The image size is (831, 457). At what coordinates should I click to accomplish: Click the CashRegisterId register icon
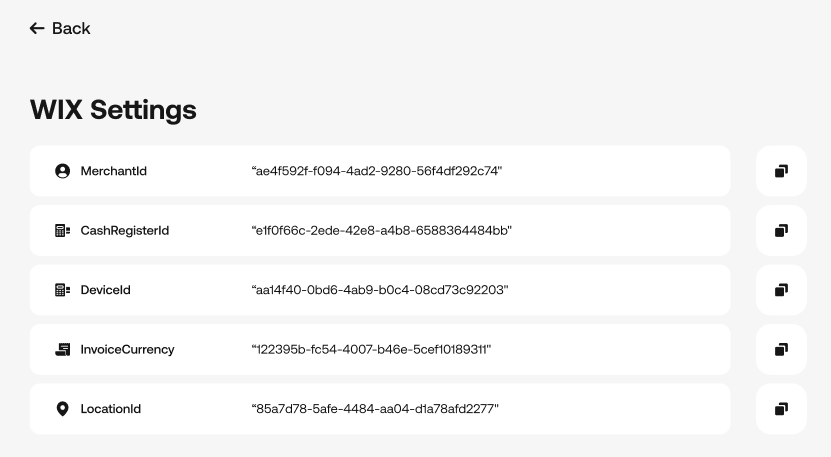tap(63, 230)
